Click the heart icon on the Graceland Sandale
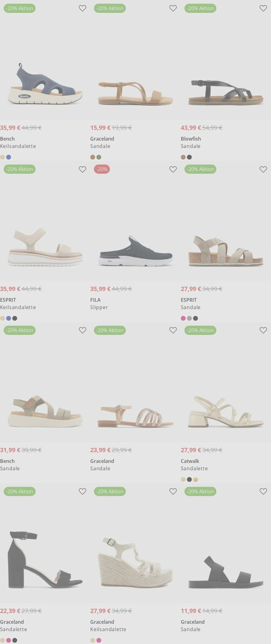 pos(173,8)
